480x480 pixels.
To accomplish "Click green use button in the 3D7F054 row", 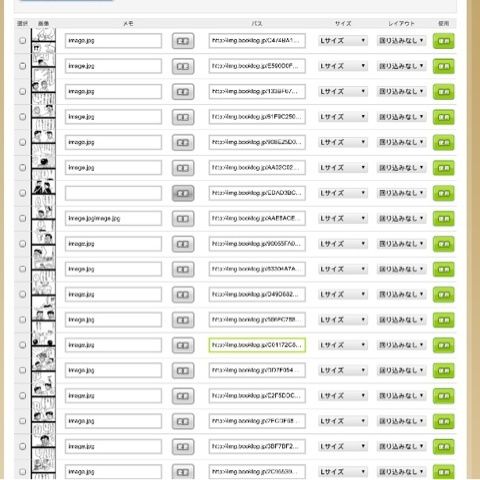I will 444,370.
